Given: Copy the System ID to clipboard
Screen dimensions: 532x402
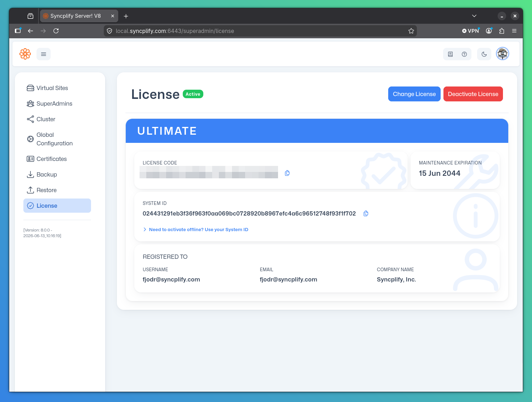Looking at the screenshot, I should tap(366, 213).
